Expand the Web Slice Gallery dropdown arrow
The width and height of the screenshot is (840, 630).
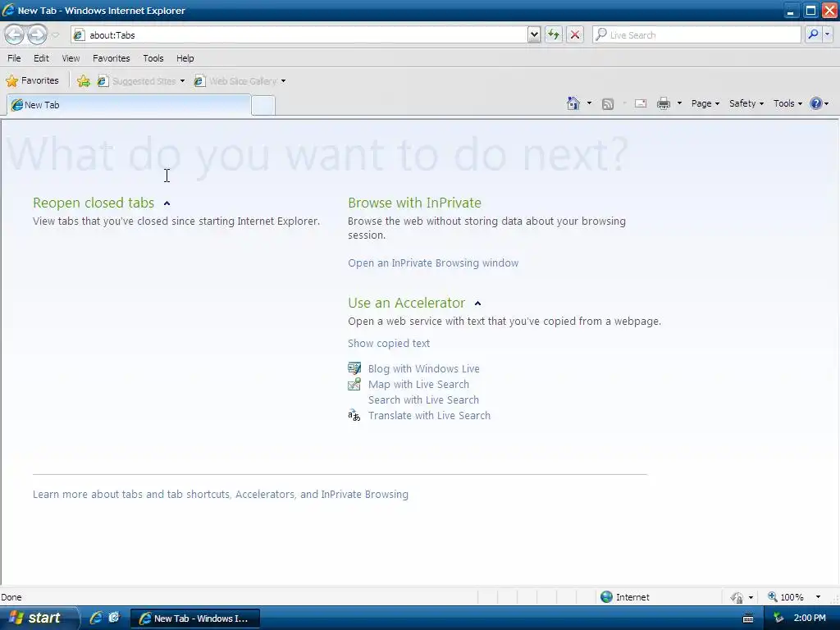pos(283,81)
